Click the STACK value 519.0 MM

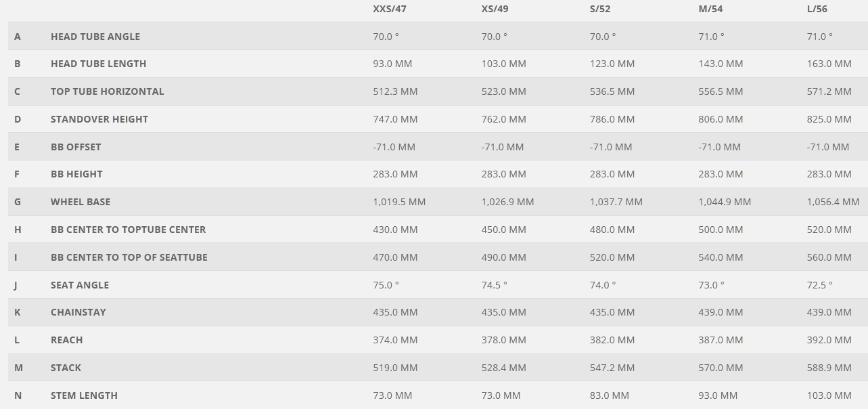pyautogui.click(x=395, y=368)
